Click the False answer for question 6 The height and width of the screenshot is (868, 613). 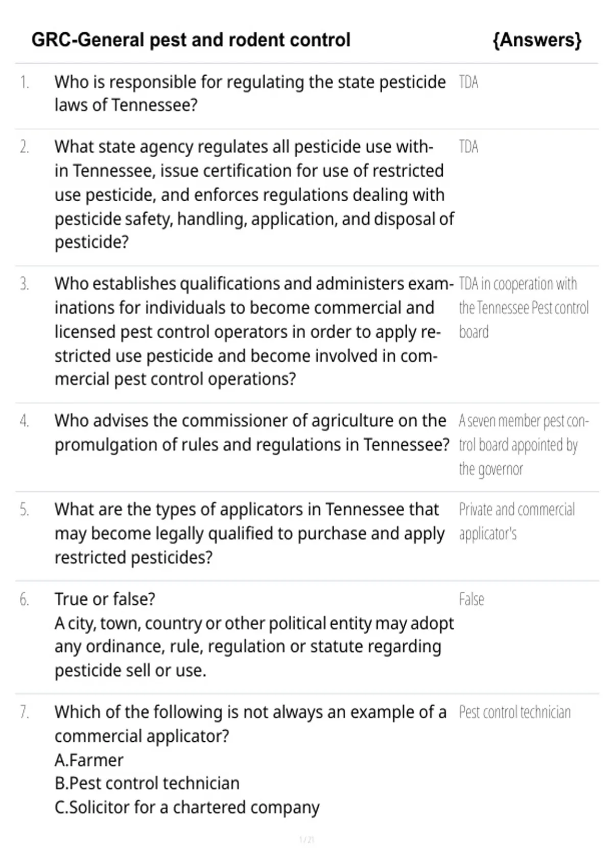coord(471,599)
